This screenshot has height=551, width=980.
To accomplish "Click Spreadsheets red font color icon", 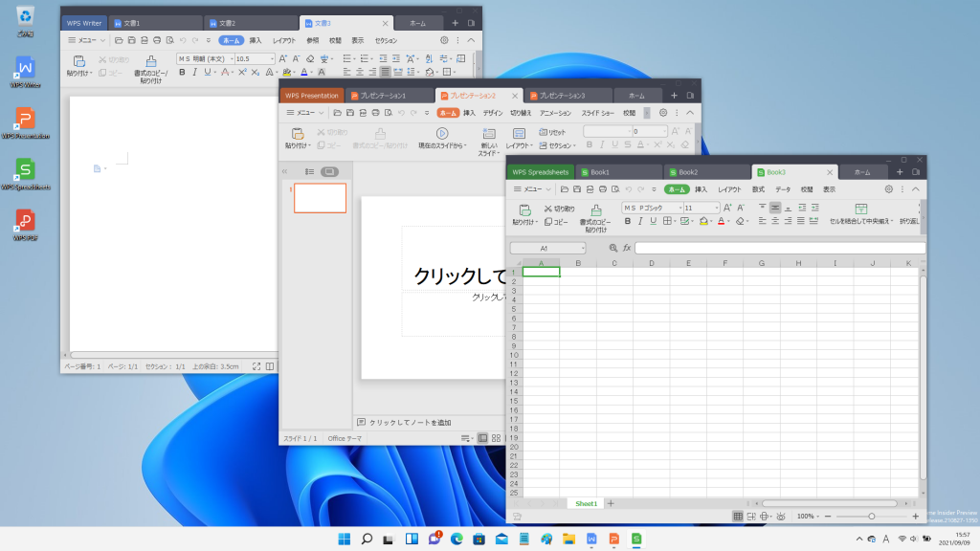I will pyautogui.click(x=722, y=221).
